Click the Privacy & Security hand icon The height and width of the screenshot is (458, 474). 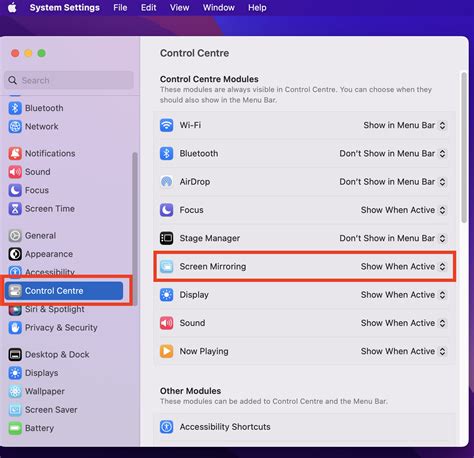(x=15, y=328)
